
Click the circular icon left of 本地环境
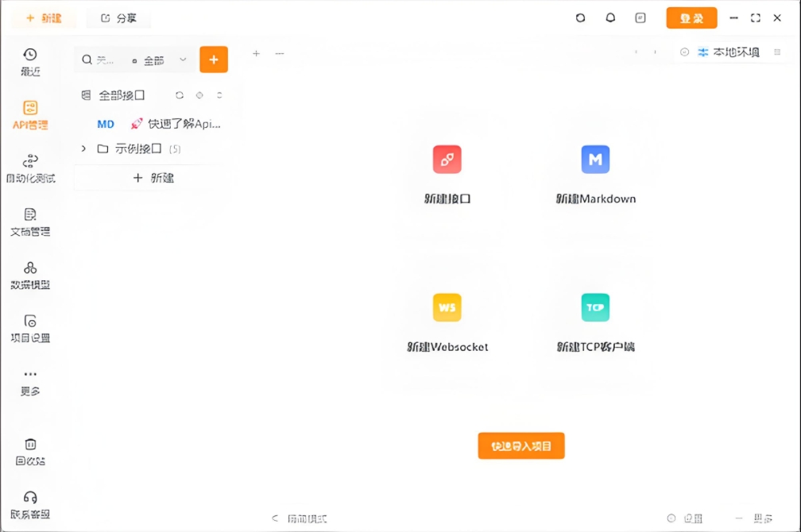tap(684, 52)
